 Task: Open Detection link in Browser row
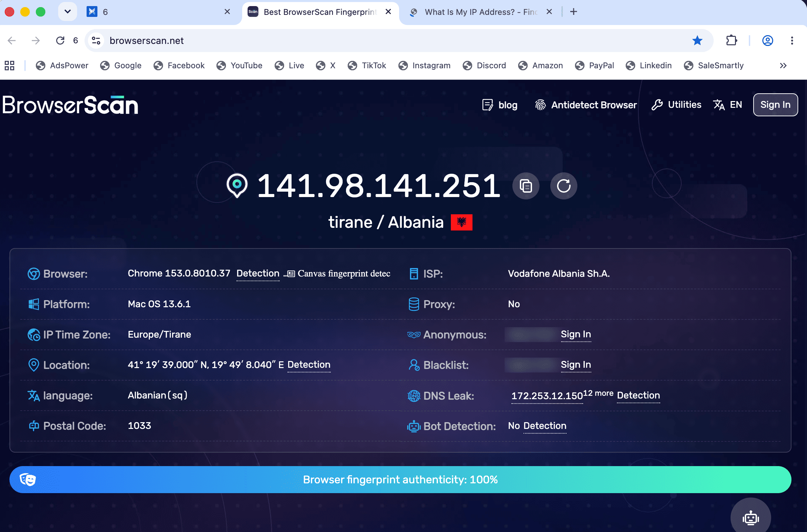258,273
